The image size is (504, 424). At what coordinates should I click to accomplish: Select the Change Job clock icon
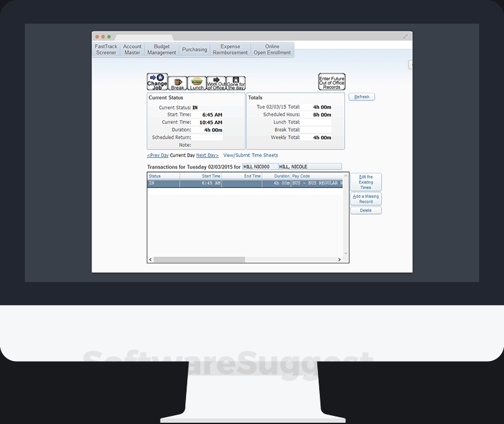point(157,81)
